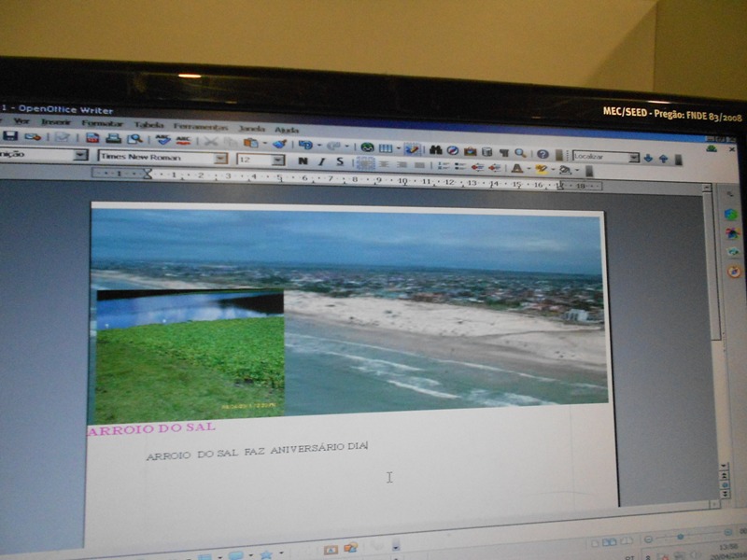747x560 pixels.
Task: Click the zoom slider handle in status bar
Action: click(681, 536)
